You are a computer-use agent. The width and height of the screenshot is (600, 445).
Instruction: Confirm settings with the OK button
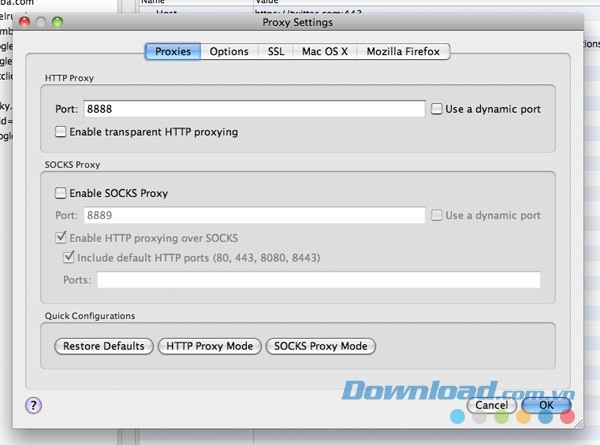[546, 405]
